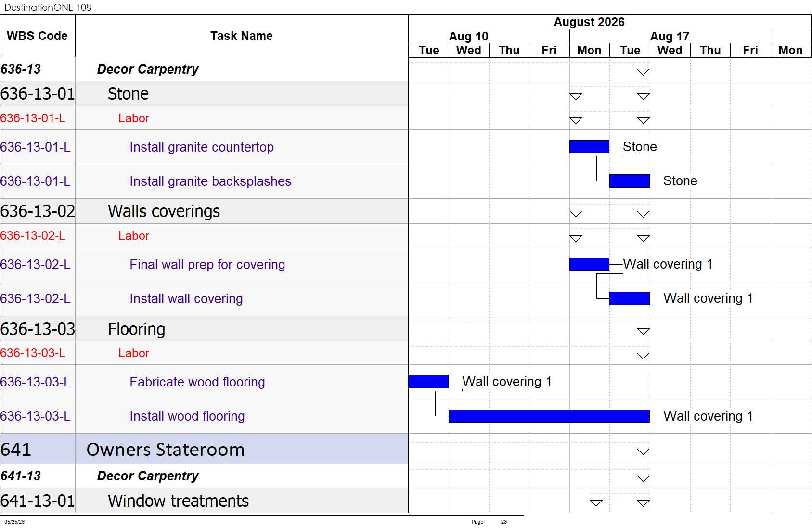Click the Wall covering 1 label beside Fabricate bar
The width and height of the screenshot is (812, 528).
[507, 382]
